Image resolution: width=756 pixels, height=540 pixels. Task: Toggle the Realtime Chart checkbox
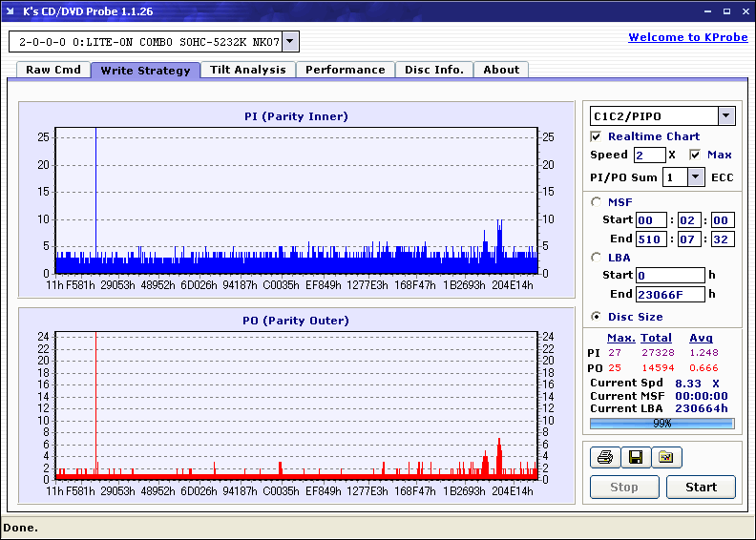pos(596,136)
